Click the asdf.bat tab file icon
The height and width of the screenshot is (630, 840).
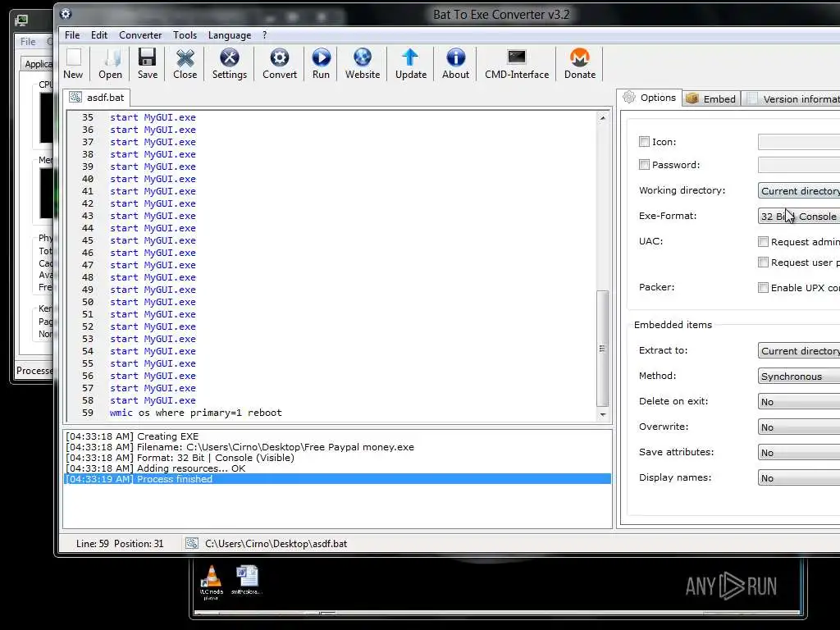tap(75, 97)
